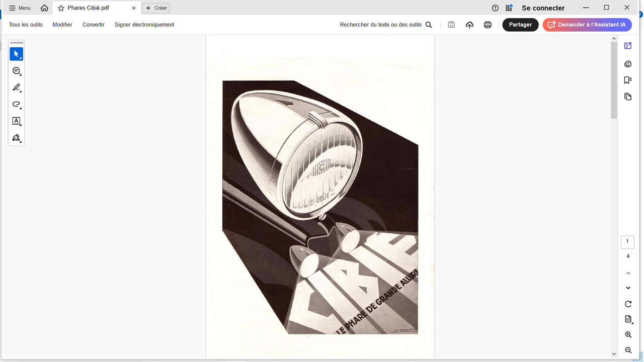The width and height of the screenshot is (644, 362).
Task: Click Se connecter to sign in
Action: 543,8
